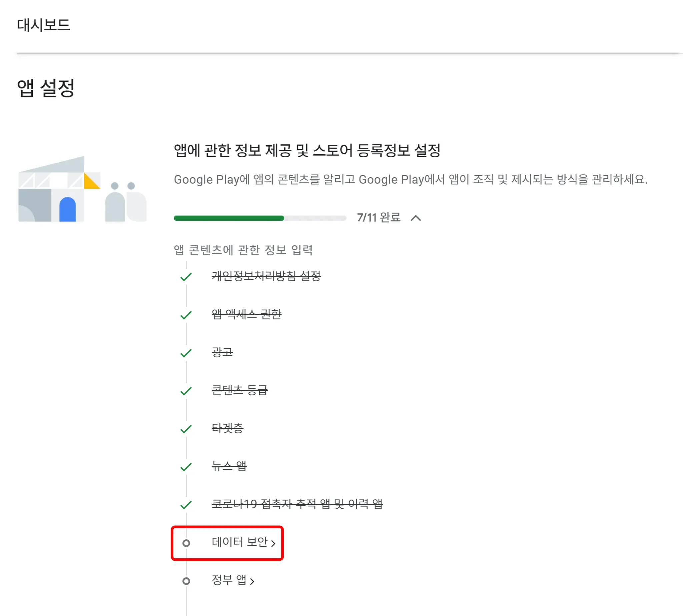Click the circle icon for 정부 앱
Image resolution: width=683 pixels, height=616 pixels.
(x=186, y=581)
